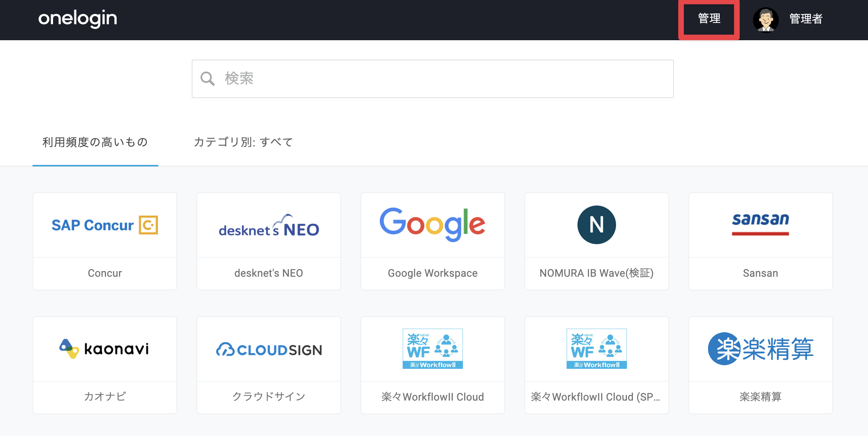Select the 利用頻度の高いもの tab
Screen dimensions: 868x436
95,142
